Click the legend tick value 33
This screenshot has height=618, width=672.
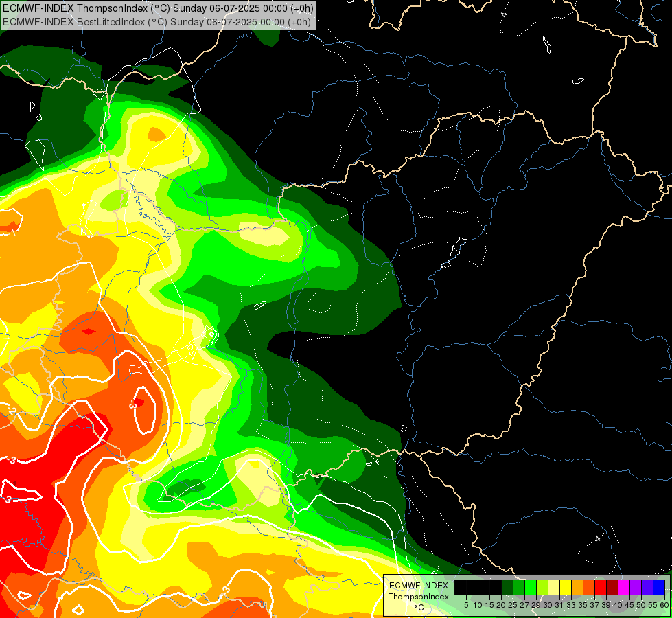click(571, 605)
